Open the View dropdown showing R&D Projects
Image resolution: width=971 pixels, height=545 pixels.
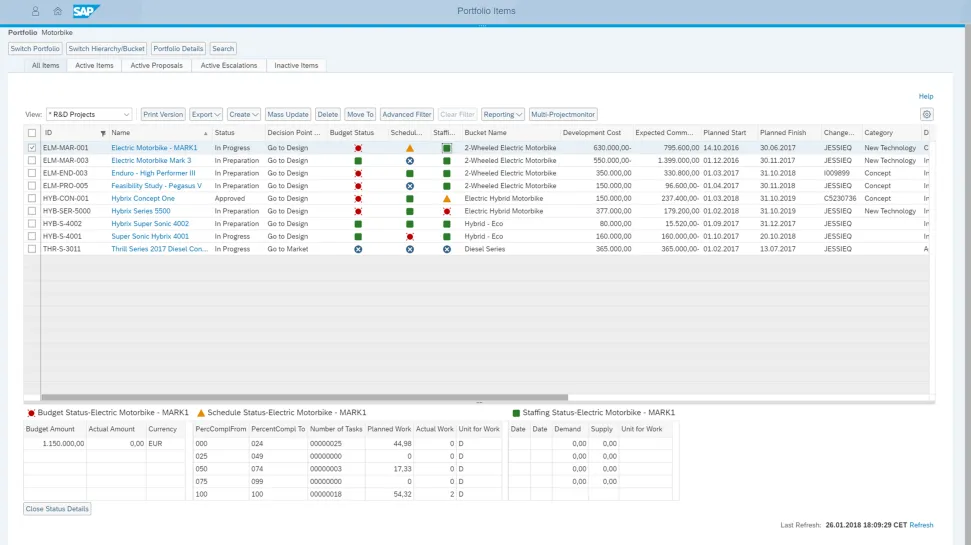point(89,115)
